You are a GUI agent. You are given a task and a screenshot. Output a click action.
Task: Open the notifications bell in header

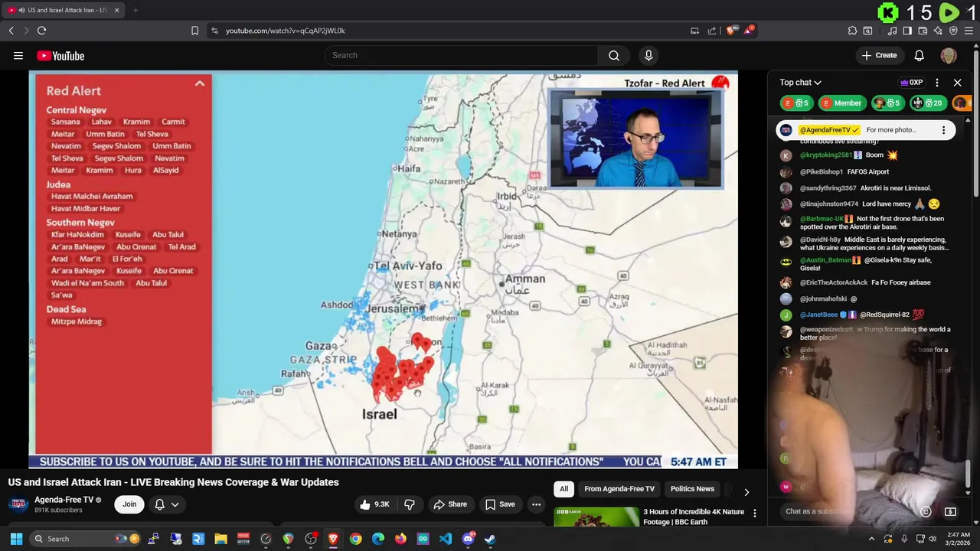(920, 55)
